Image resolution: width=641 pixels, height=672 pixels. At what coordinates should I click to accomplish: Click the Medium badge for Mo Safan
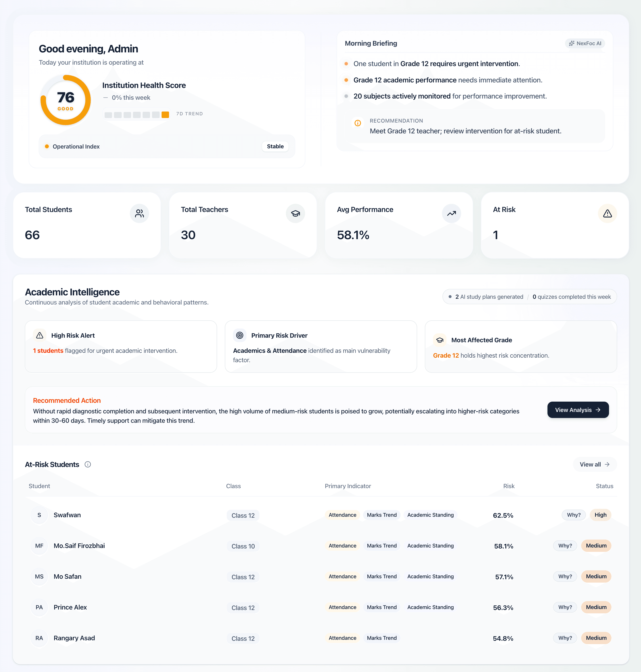click(x=596, y=576)
